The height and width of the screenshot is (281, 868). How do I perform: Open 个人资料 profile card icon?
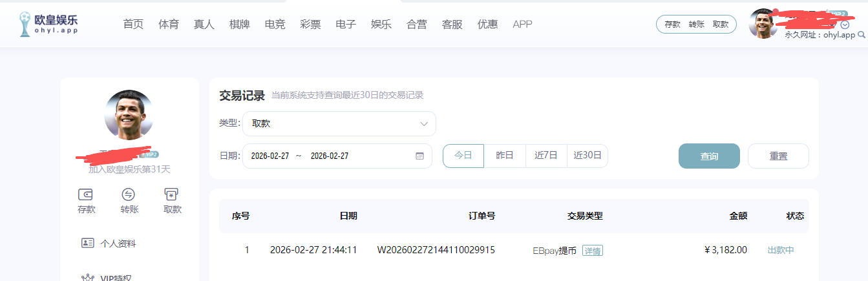pyautogui.click(x=88, y=244)
